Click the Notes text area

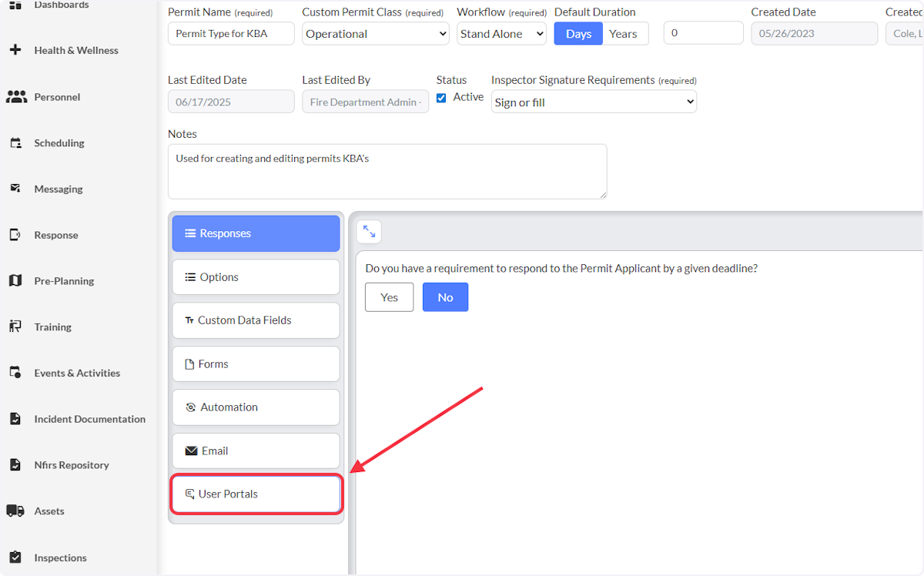[387, 172]
